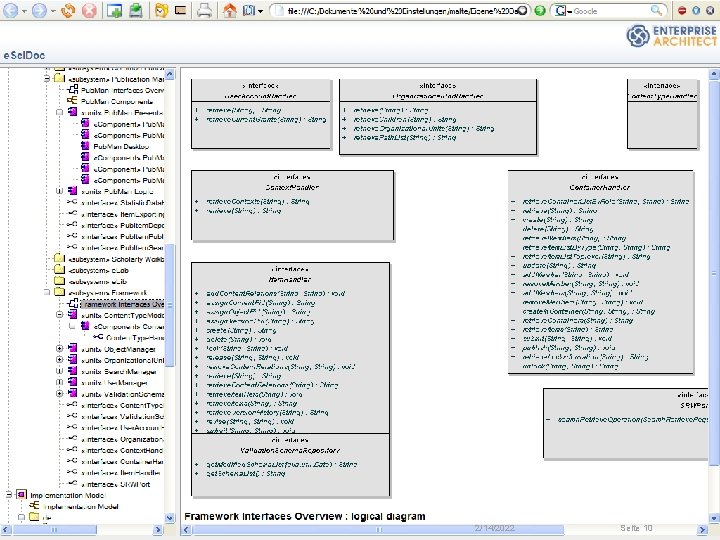Click the OrganizationalUnitHandler interface box

438,117
